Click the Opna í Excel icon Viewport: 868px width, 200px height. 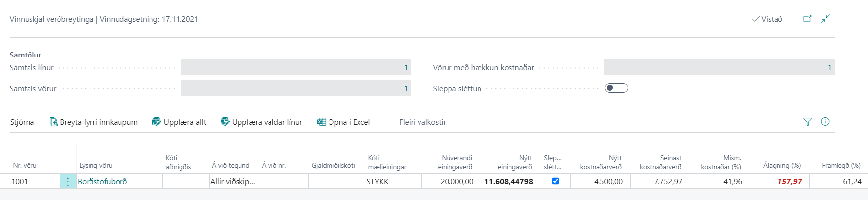pos(322,122)
